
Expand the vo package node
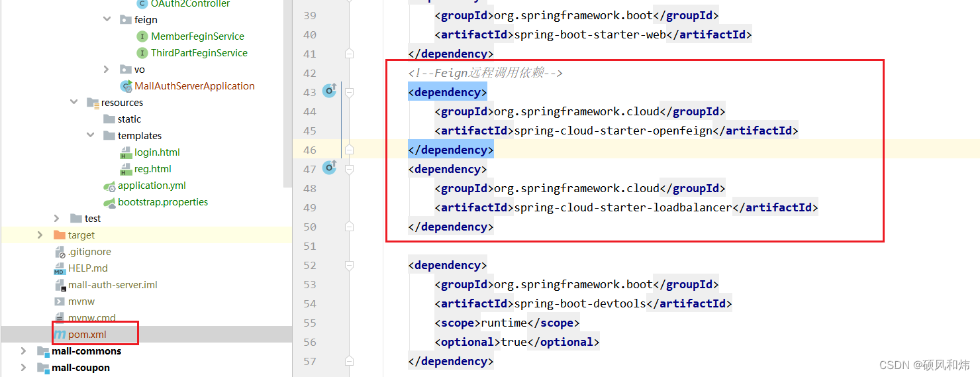107,70
